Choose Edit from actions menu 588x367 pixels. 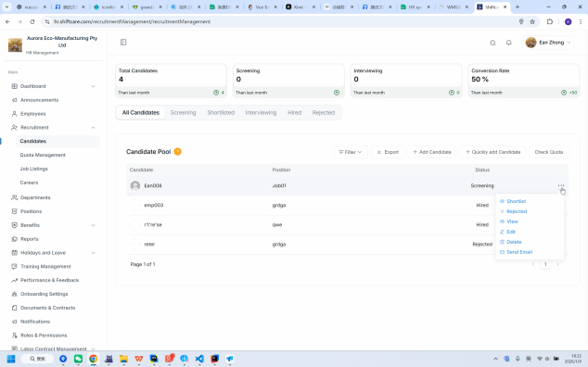point(507,232)
